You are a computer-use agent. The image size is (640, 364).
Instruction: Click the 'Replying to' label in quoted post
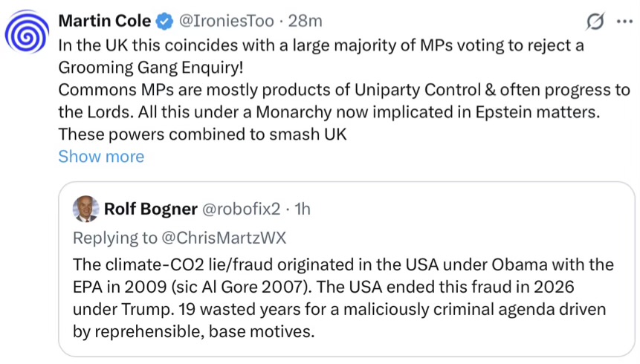[114, 238]
